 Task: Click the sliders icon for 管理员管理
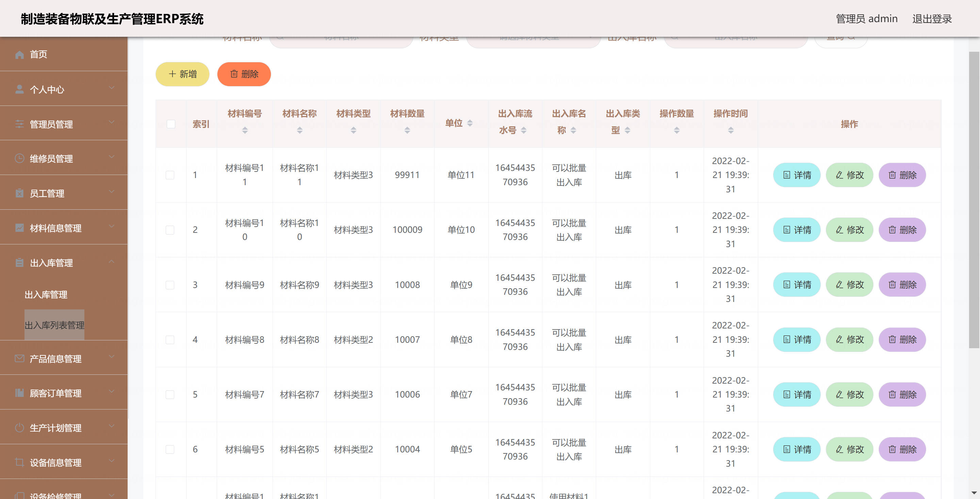click(x=19, y=124)
